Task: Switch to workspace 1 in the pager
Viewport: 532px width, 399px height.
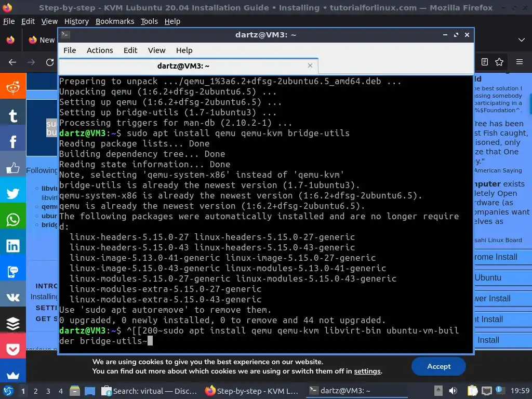Action: 23,391
